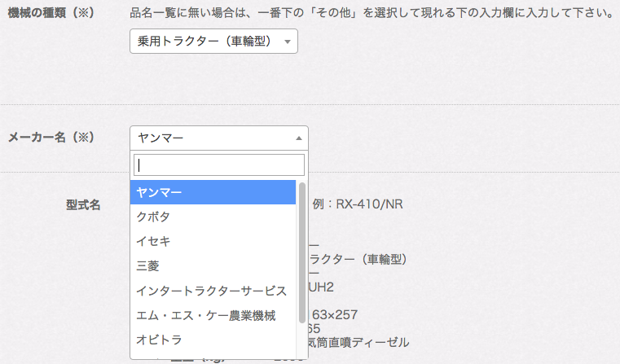Click the 機械の種類（※） label
Image resolution: width=620 pixels, height=364 pixels.
pyautogui.click(x=51, y=13)
